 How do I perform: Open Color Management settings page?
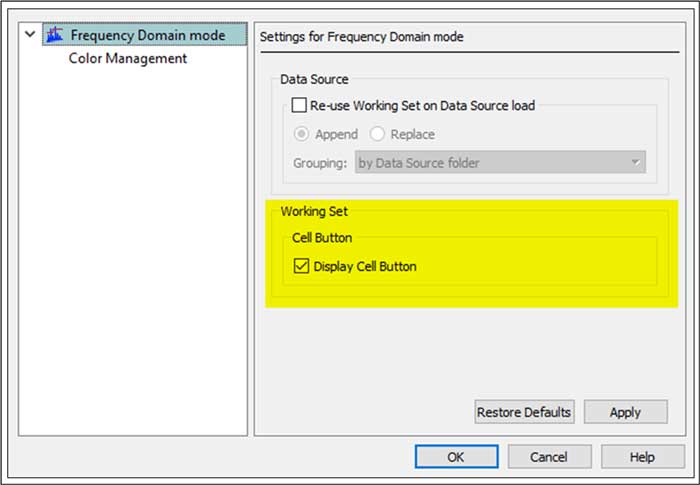pyautogui.click(x=128, y=58)
